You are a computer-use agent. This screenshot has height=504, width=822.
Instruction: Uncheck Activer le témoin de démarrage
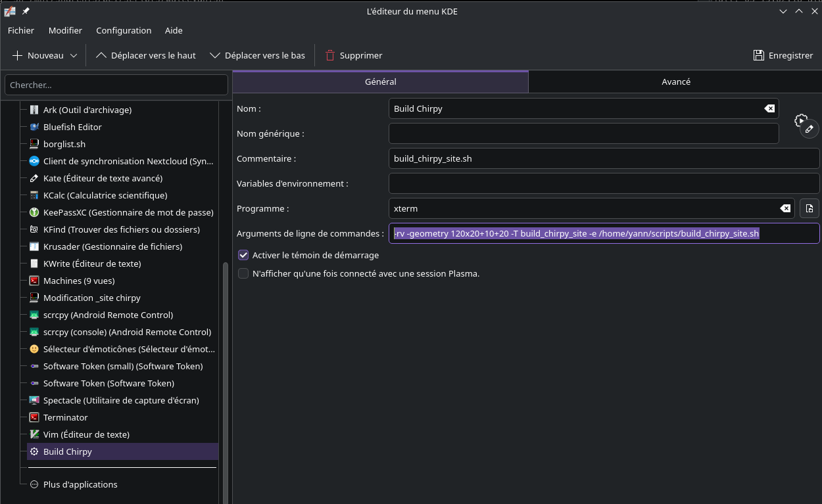click(243, 255)
